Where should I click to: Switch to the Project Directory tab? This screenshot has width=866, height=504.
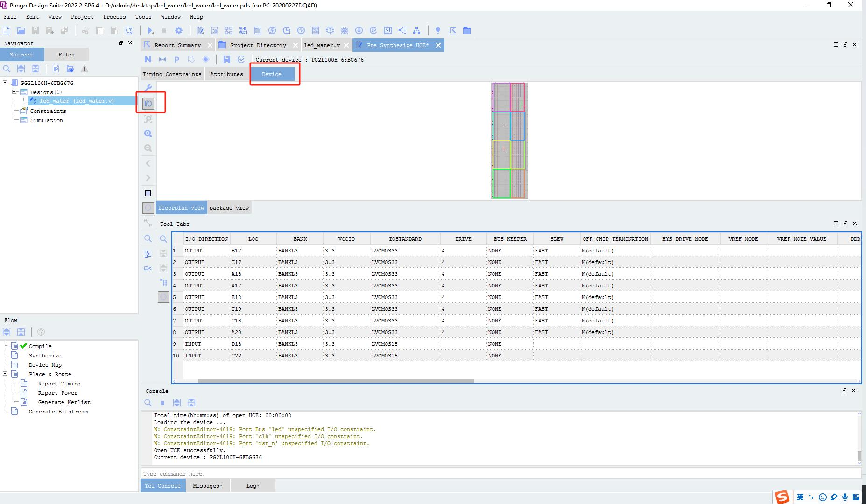[x=258, y=45]
